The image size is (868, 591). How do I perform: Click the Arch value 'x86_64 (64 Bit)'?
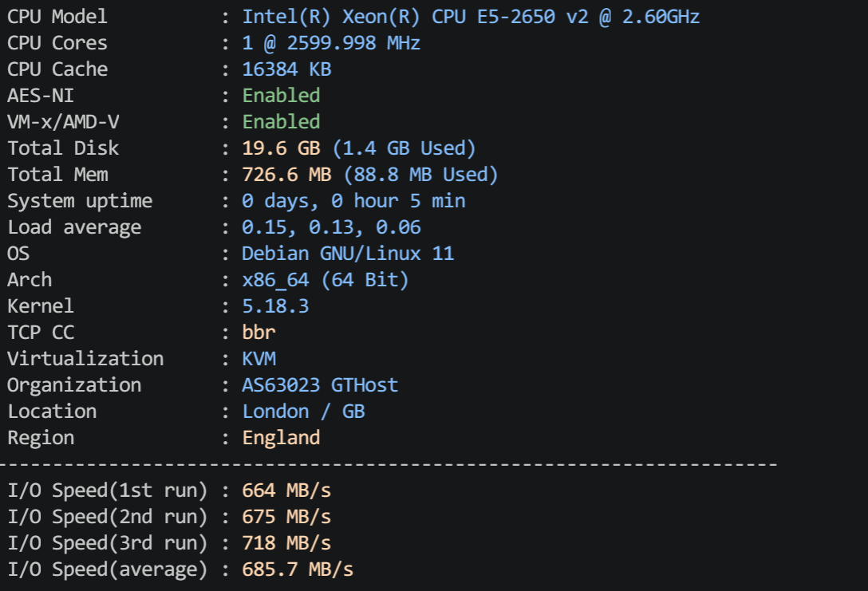pyautogui.click(x=325, y=280)
